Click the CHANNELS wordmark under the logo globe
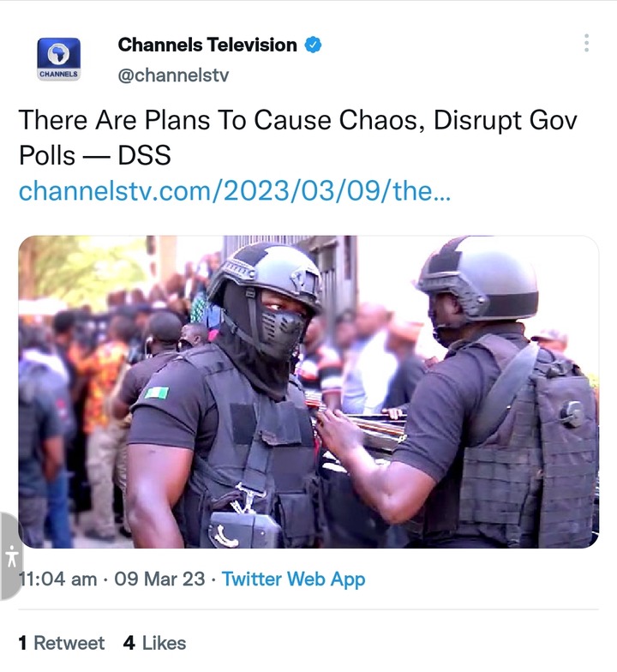This screenshot has height=672, width=617. pos(58,74)
